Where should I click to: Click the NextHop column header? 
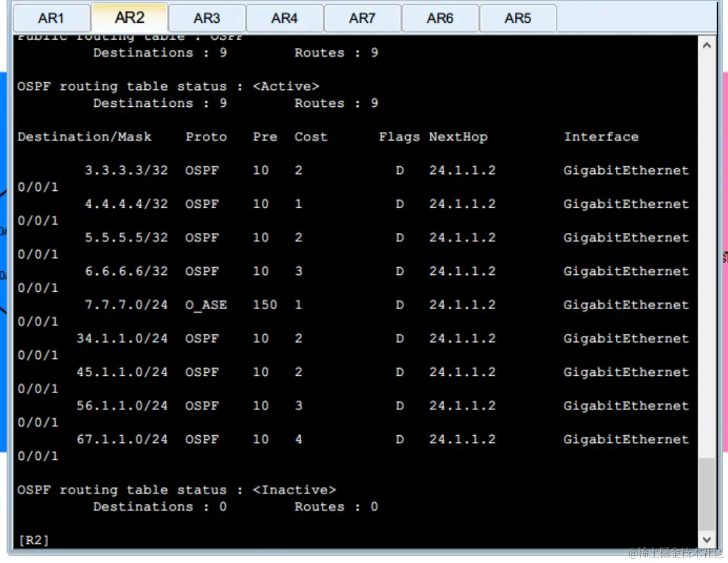[x=458, y=137]
